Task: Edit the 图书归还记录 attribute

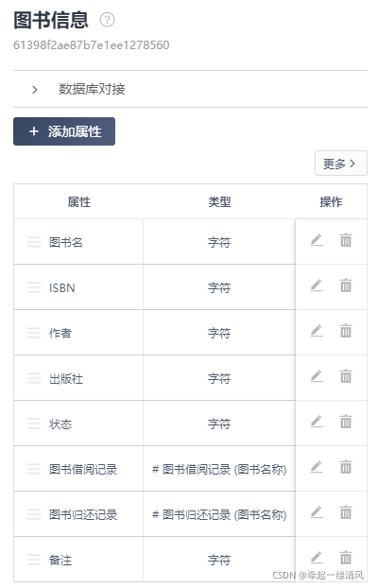Action: click(317, 512)
